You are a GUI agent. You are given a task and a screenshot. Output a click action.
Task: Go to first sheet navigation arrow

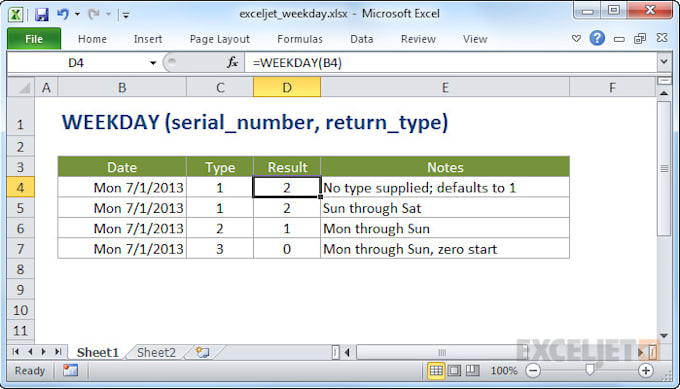[x=16, y=352]
